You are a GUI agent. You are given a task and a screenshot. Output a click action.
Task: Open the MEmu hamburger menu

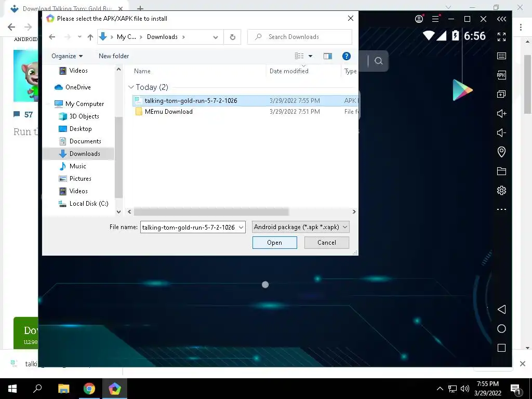pyautogui.click(x=436, y=19)
